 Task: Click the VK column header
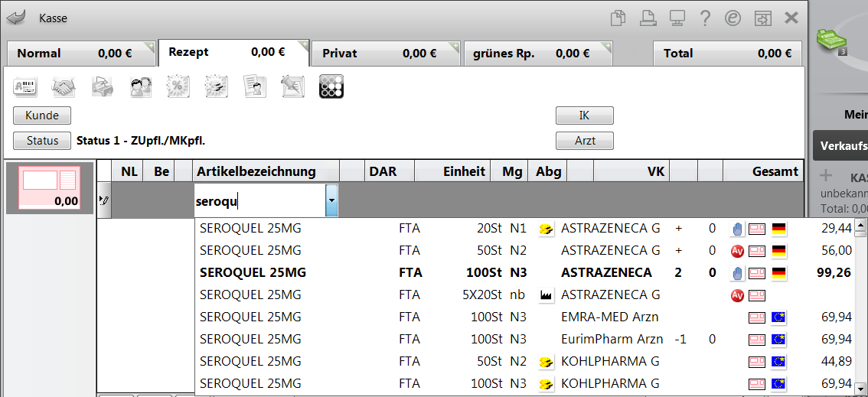click(631, 171)
